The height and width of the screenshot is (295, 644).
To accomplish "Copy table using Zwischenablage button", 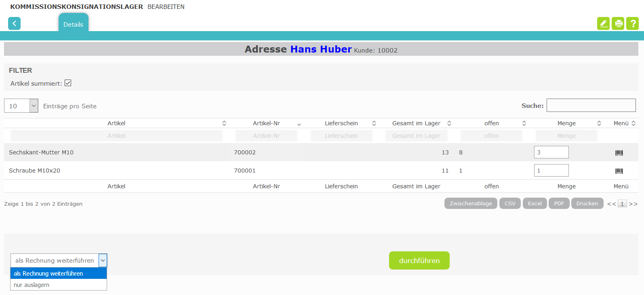I will pyautogui.click(x=471, y=203).
